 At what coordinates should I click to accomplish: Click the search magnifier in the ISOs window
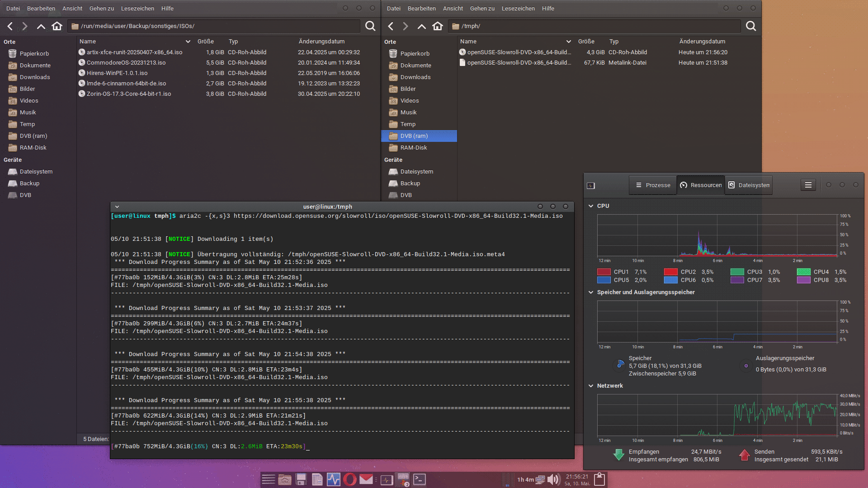[370, 26]
